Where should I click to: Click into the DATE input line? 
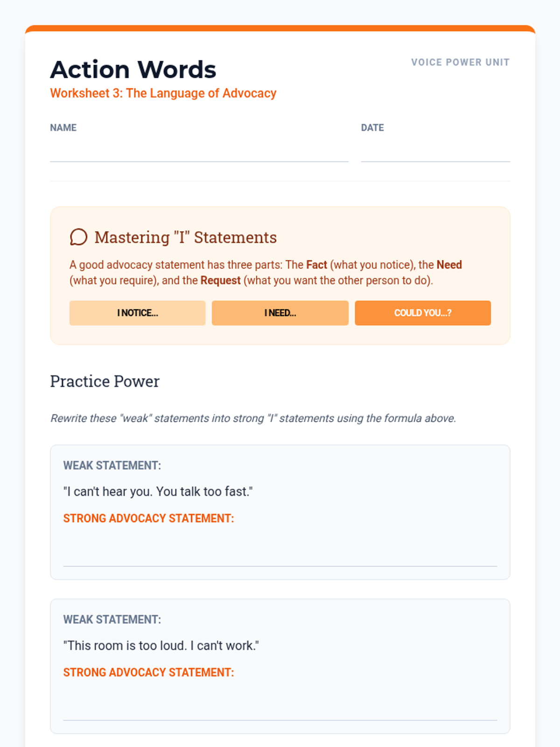[x=435, y=152]
